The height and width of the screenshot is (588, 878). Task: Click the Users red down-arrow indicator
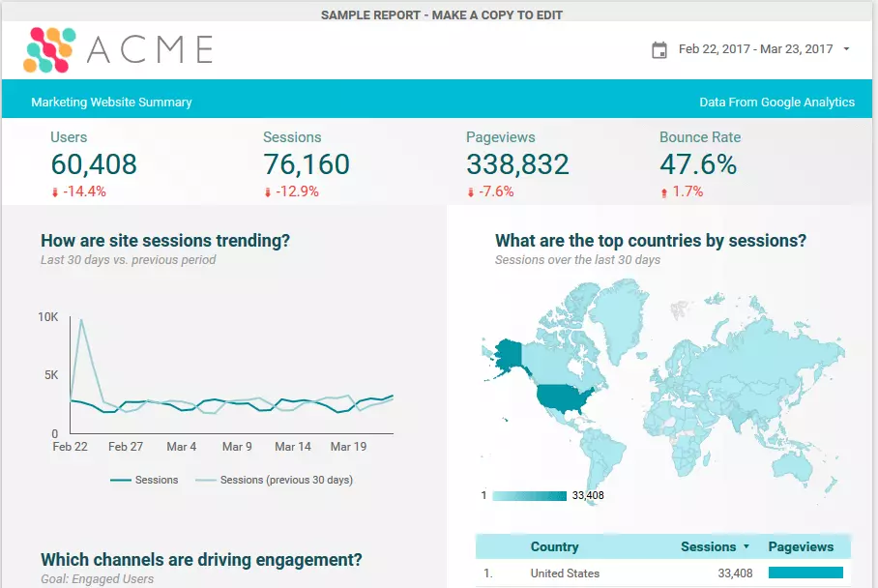tap(55, 192)
